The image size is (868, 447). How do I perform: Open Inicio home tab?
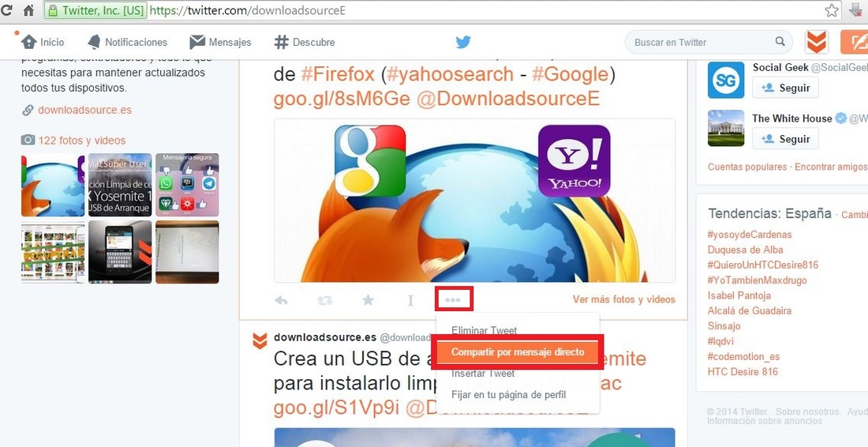[x=43, y=42]
